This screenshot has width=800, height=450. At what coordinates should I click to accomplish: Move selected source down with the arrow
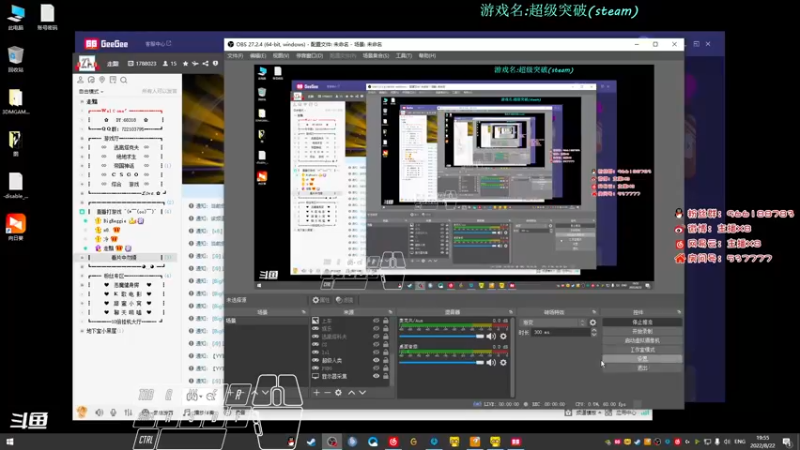tap(362, 392)
